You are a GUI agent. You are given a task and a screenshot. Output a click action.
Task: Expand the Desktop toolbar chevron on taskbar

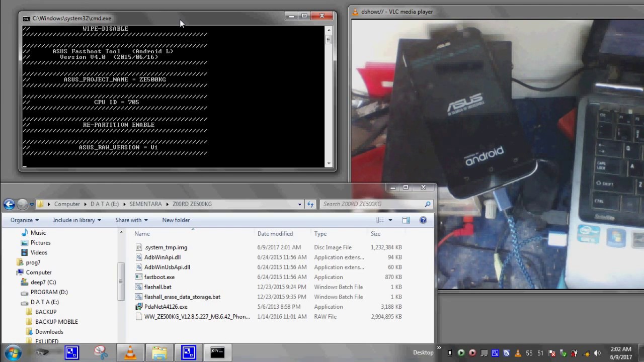click(x=439, y=348)
